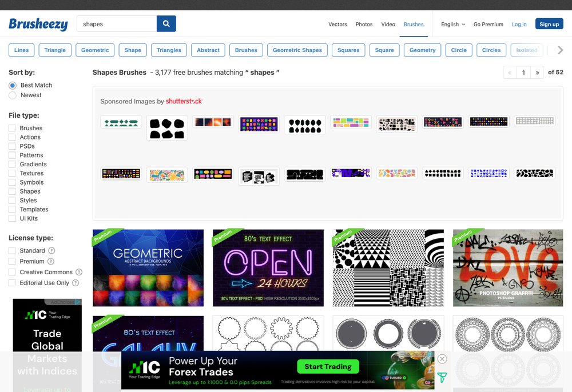The width and height of the screenshot is (572, 392).
Task: Click the page number field
Action: 523,73
